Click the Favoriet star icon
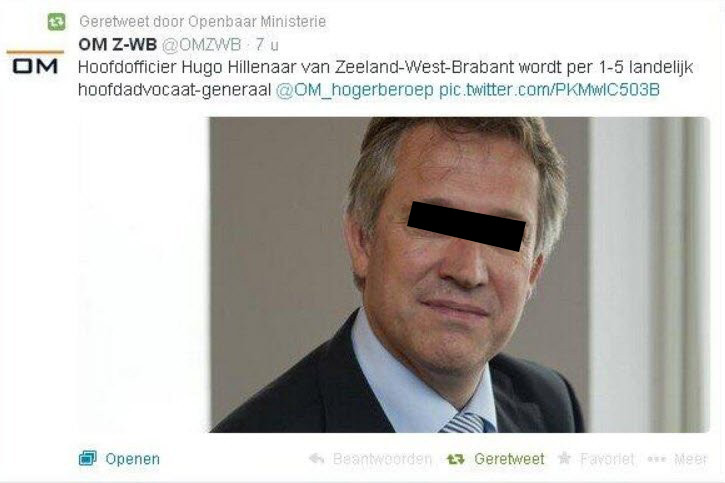 (564, 458)
